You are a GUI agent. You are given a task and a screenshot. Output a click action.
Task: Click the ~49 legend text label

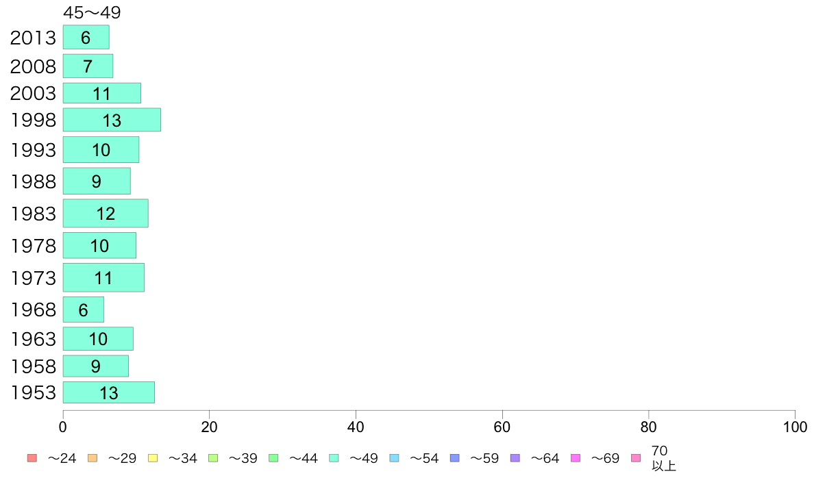tap(363, 458)
